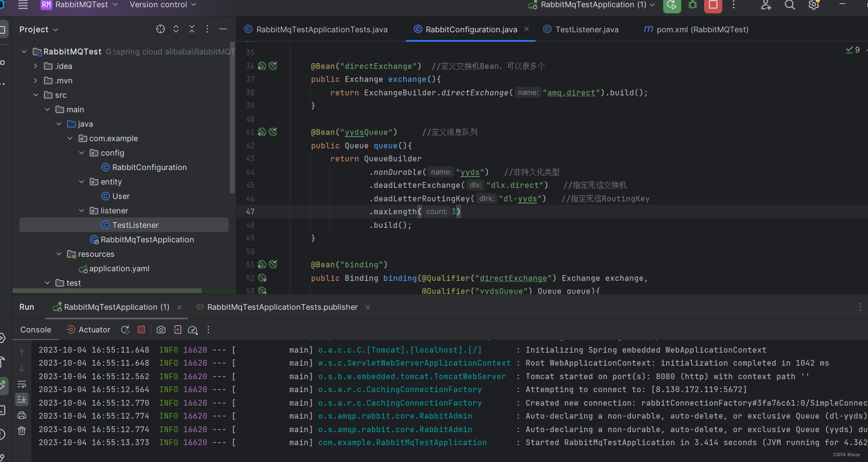Collapse the entity package
Screen dimensions: 868x462
point(81,182)
